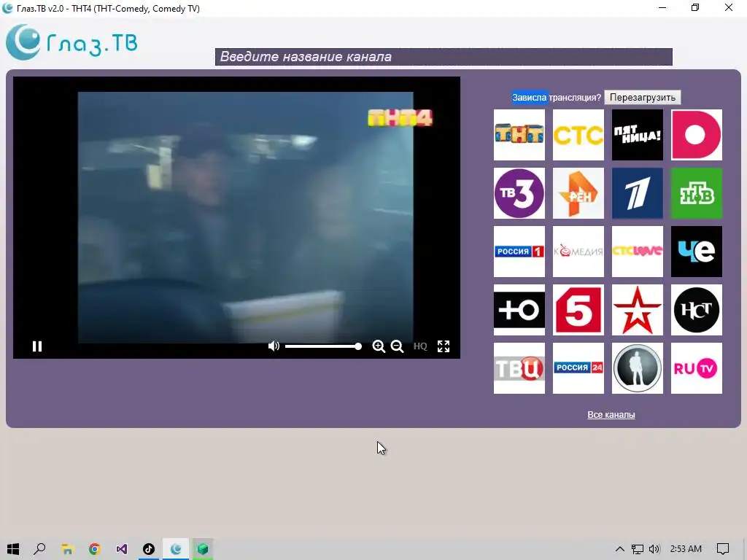Screen dimensions: 747x560
Task: Select the Пятница! channel logo
Action: (637, 135)
